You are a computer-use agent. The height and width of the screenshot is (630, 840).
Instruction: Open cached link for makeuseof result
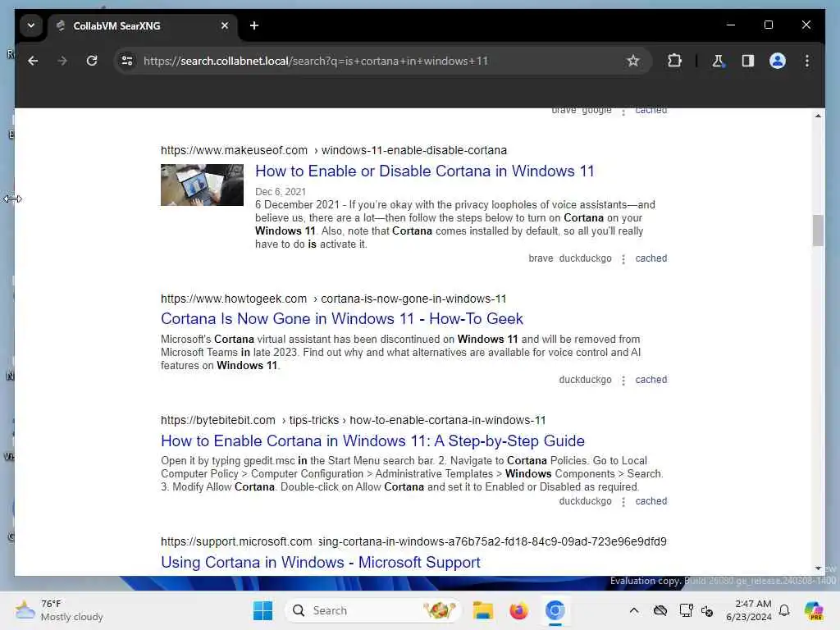tap(651, 258)
